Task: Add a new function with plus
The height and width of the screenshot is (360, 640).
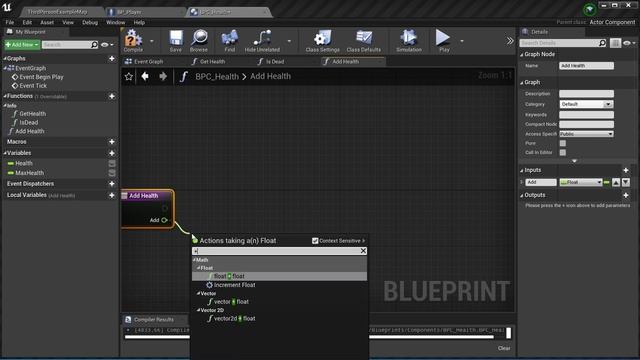Action: coord(111,96)
